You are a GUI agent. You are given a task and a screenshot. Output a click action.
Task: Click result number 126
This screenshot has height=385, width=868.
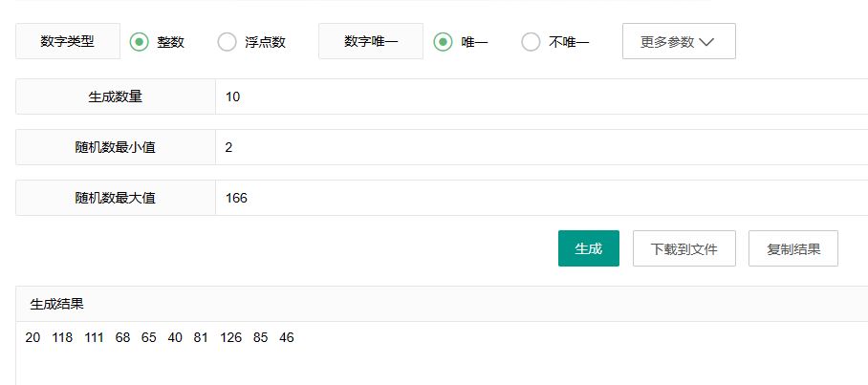pyautogui.click(x=230, y=337)
